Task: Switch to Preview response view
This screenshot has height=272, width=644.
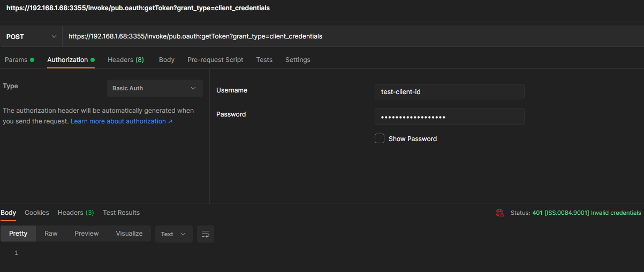Action: pos(87,234)
